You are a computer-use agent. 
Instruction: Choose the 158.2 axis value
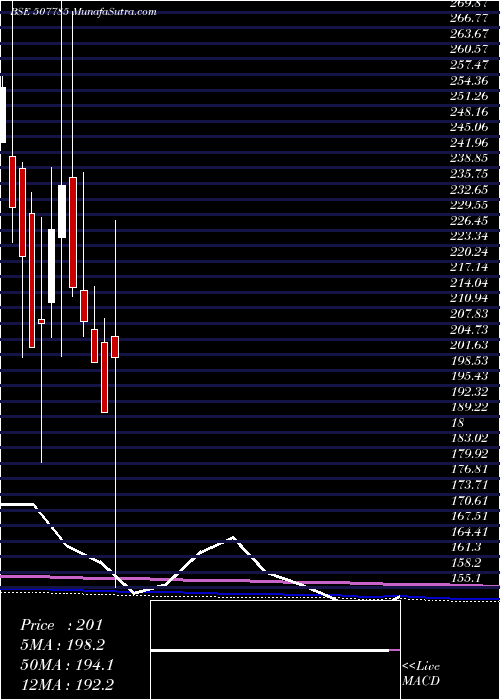467,563
